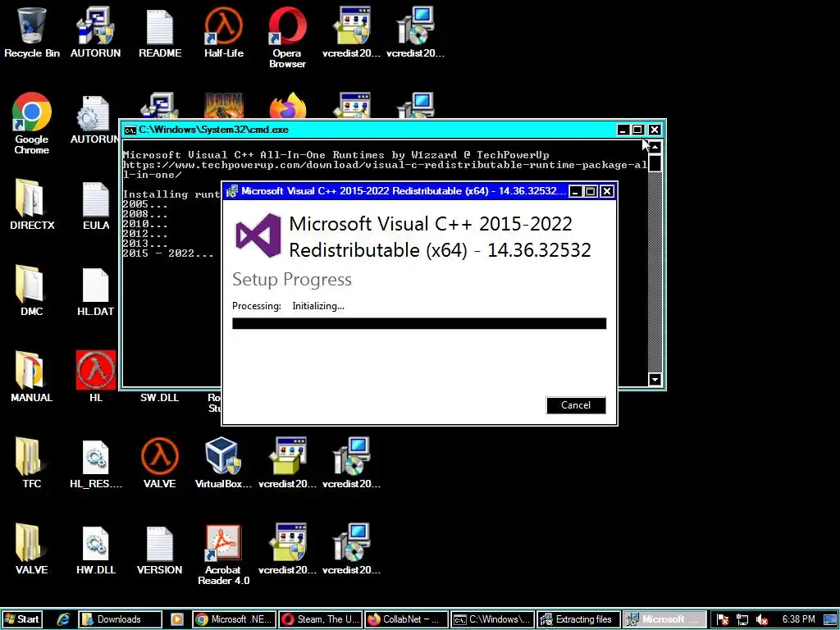Launch Internet Explorer from quick launch
840x630 pixels.
point(64,619)
